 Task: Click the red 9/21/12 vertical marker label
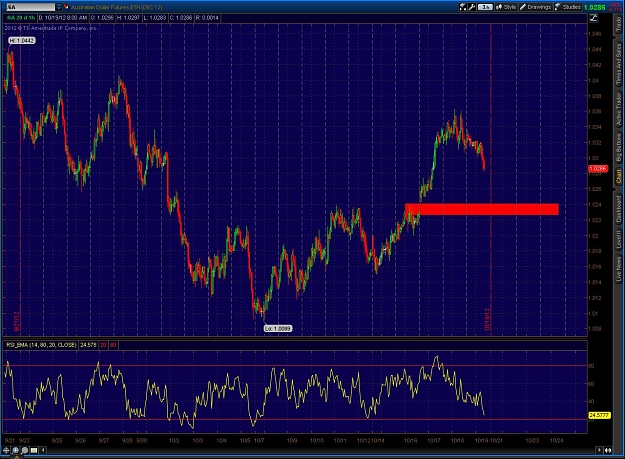[x=17, y=321]
